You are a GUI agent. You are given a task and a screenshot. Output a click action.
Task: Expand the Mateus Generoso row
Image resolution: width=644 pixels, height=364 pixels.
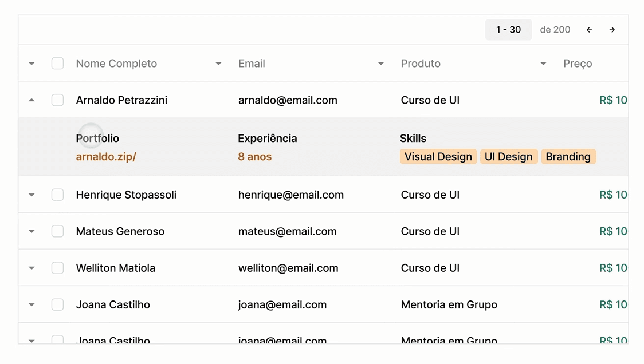(32, 231)
